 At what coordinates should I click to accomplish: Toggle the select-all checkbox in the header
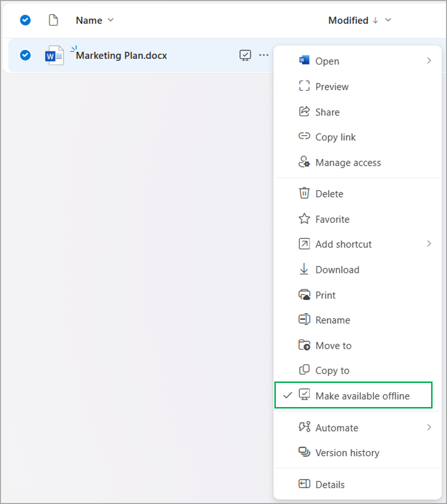[x=25, y=20]
